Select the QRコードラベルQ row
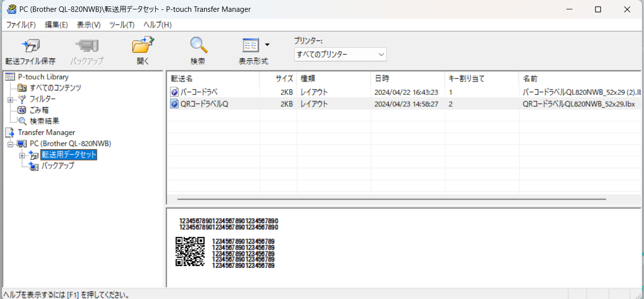 (x=404, y=104)
